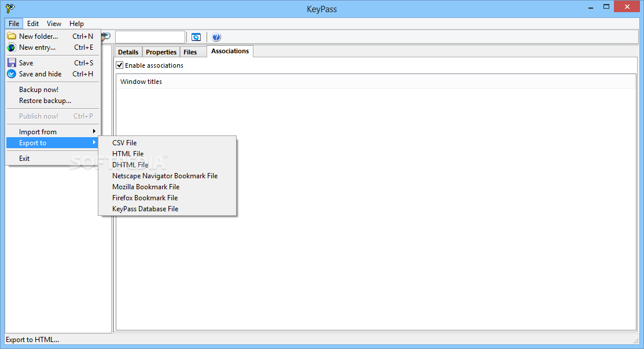The image size is (644, 349).
Task: Export to Mozilla Bookmark File
Action: click(168, 187)
